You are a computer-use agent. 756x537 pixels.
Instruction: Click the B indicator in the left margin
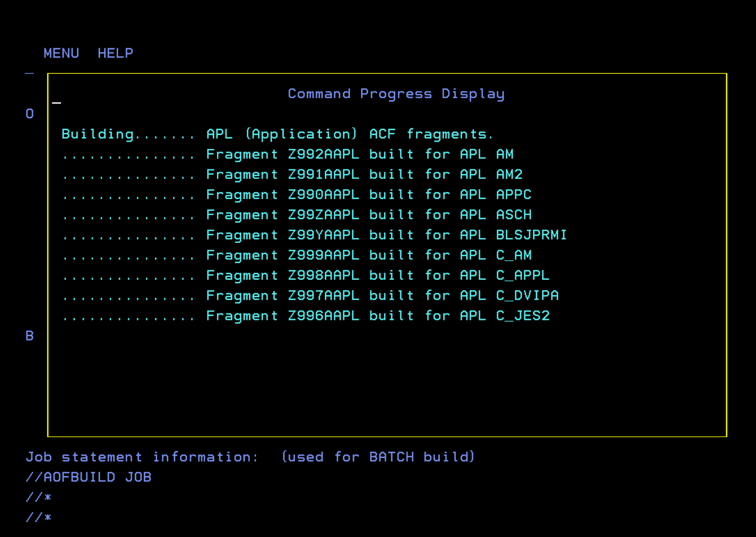click(29, 336)
